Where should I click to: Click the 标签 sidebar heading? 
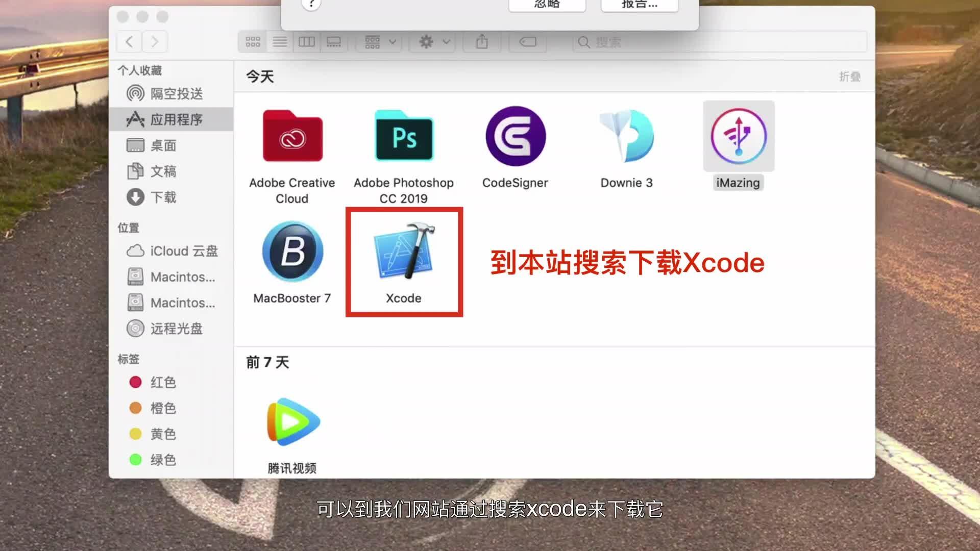129,359
